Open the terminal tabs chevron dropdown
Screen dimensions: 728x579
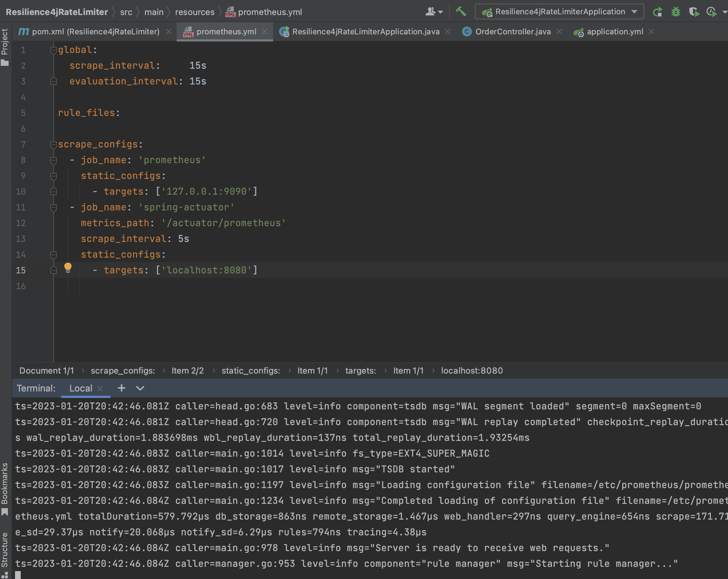coord(140,388)
